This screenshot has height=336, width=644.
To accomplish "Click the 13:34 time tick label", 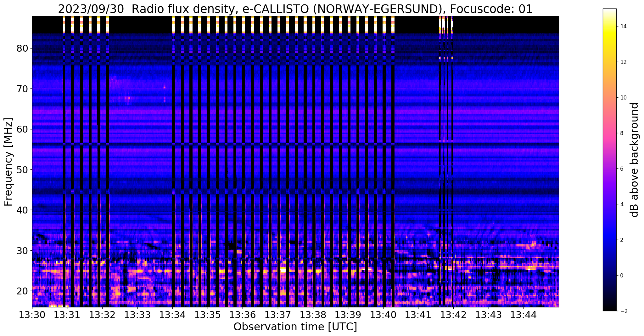I will point(172,315).
